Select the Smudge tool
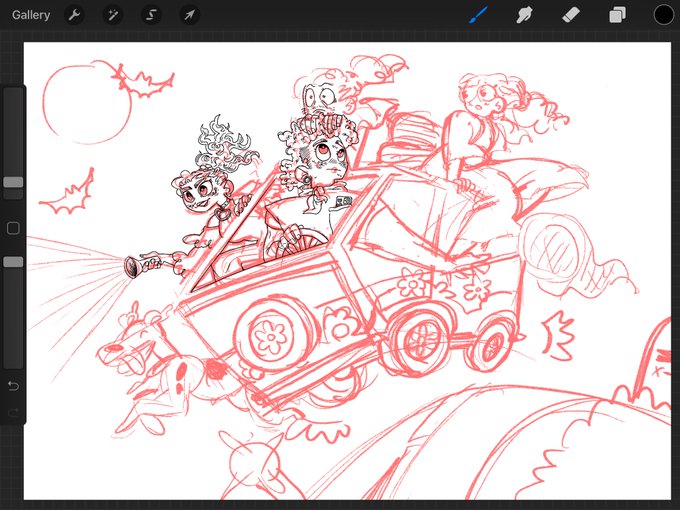 pyautogui.click(x=524, y=15)
